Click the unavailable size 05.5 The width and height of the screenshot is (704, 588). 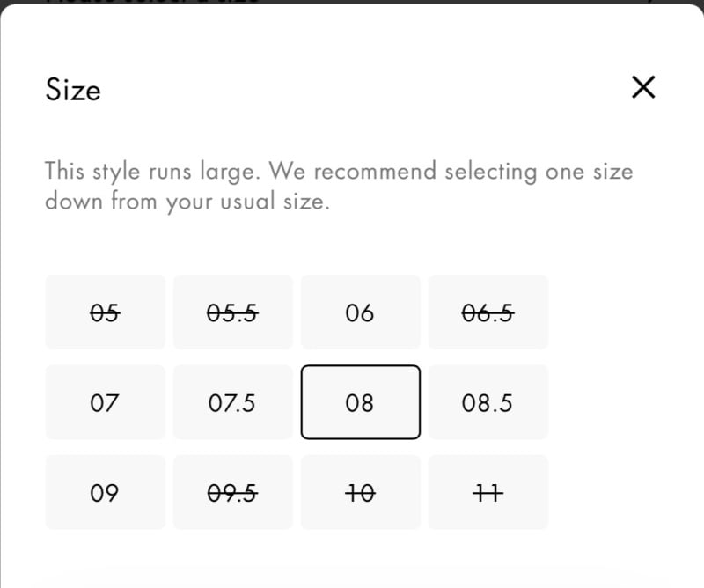[x=232, y=312]
